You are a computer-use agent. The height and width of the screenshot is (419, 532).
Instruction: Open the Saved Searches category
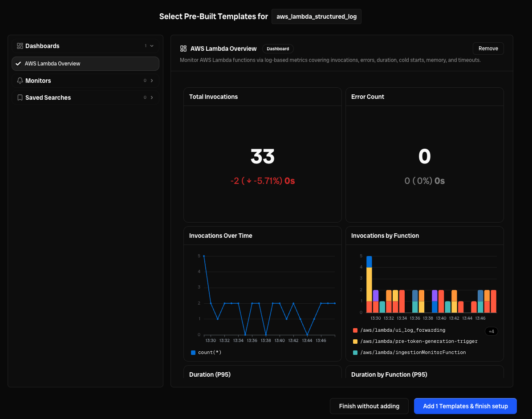click(85, 98)
